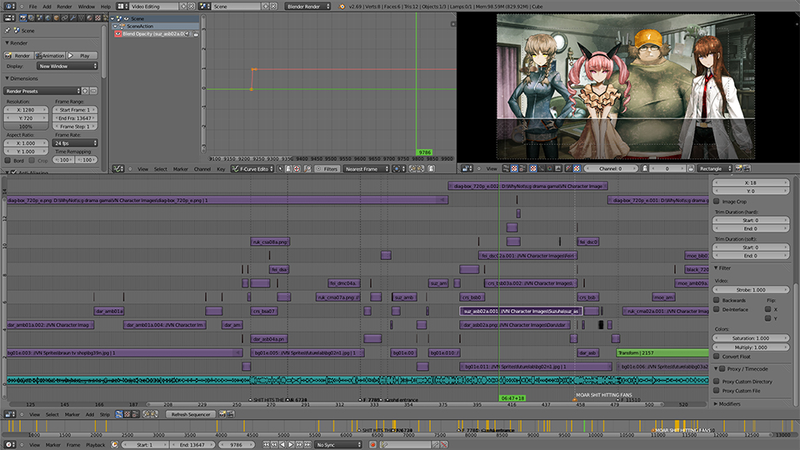800x450 pixels.
Task: Adjust Saturation 1.000 slider
Action: click(x=751, y=338)
